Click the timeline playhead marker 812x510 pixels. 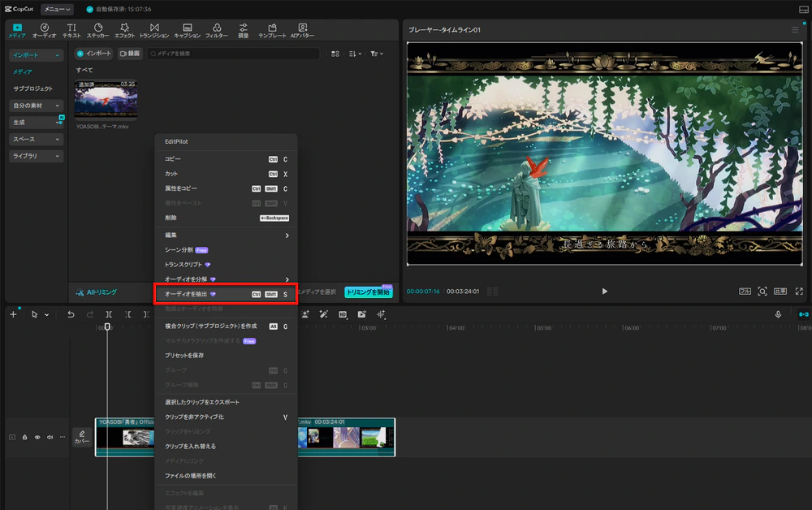click(107, 326)
